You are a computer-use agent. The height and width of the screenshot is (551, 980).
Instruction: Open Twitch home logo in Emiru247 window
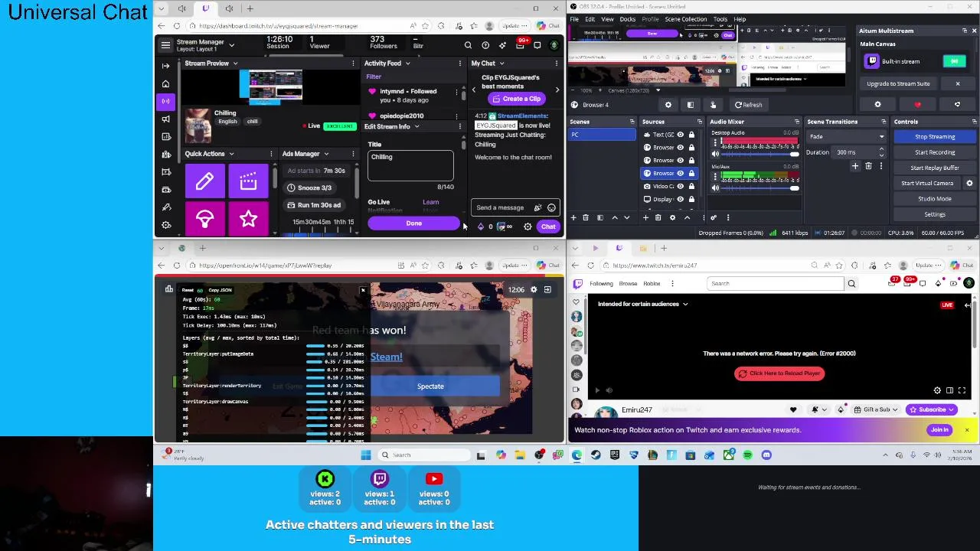pos(578,283)
